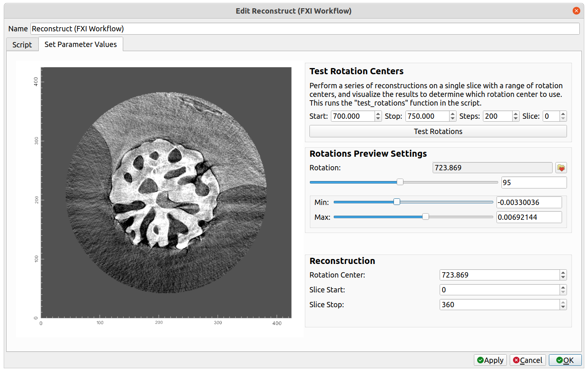Decrease Slice Stop with the down arrow
This screenshot has height=372, width=588.
pos(563,307)
